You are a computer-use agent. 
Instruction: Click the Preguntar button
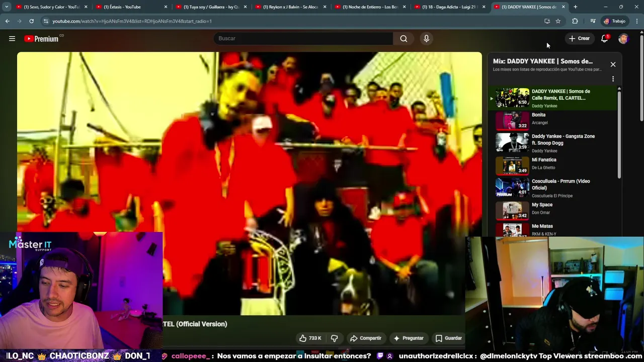point(409,338)
